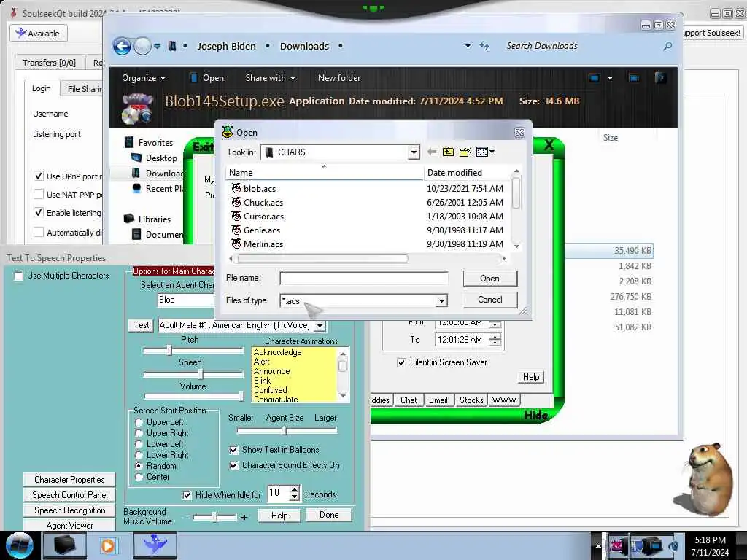The image size is (747, 560).
Task: Select Upper Left start position
Action: [x=139, y=422]
